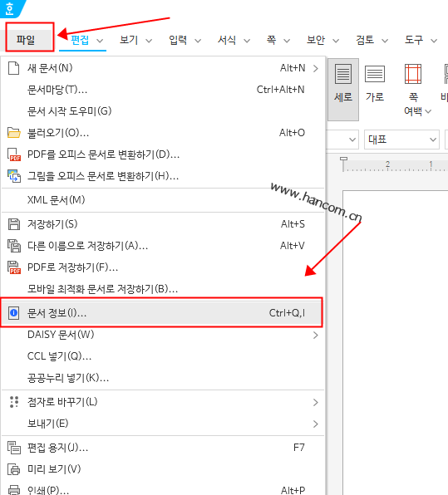
Task: Select 가로 landscape orientation button
Action: click(x=375, y=84)
